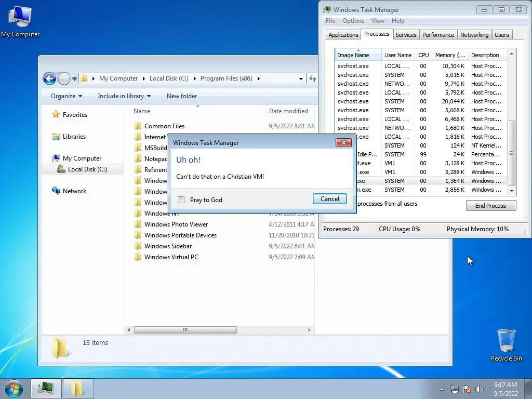Image resolution: width=532 pixels, height=399 pixels.
Task: Expand the Local Disk (C:) breadcrumb arrow
Action: click(195, 79)
